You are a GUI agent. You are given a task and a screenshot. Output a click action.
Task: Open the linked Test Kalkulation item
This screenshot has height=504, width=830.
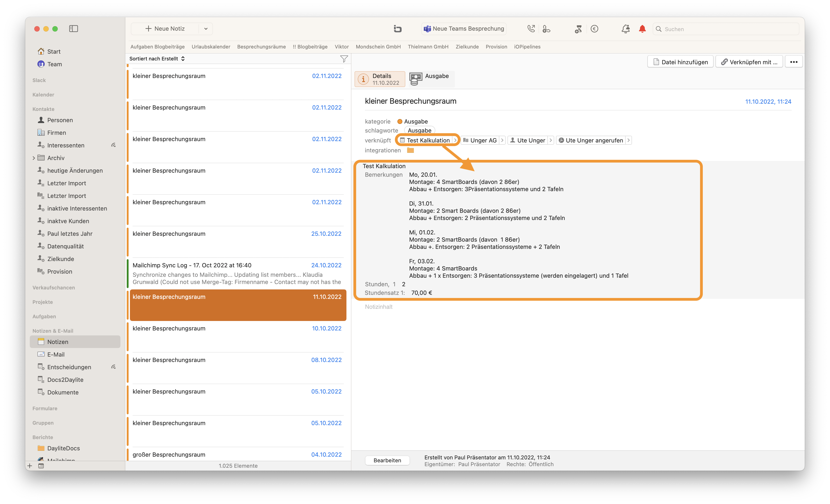coord(425,140)
